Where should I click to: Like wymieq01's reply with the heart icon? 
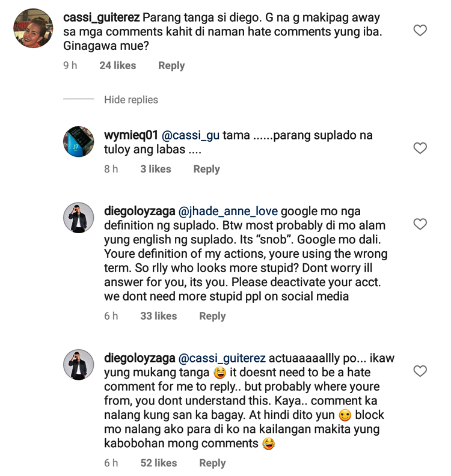[420, 148]
